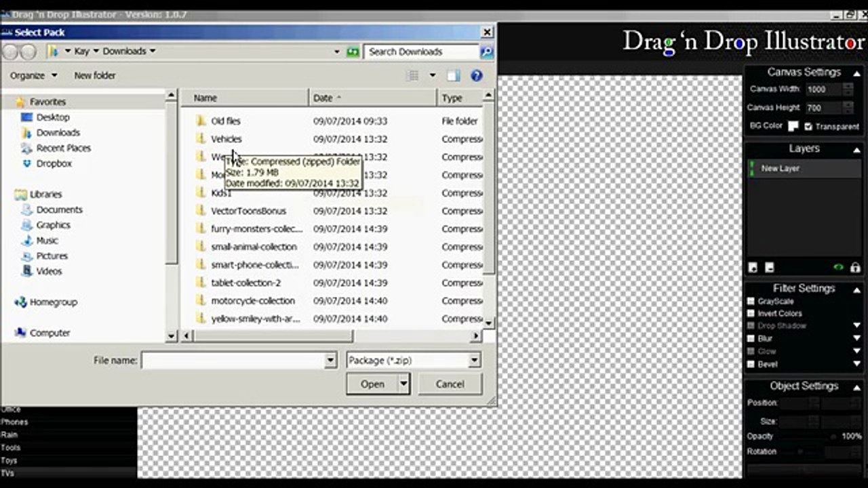Select the furry-monsters-collection zip icon

click(x=201, y=228)
